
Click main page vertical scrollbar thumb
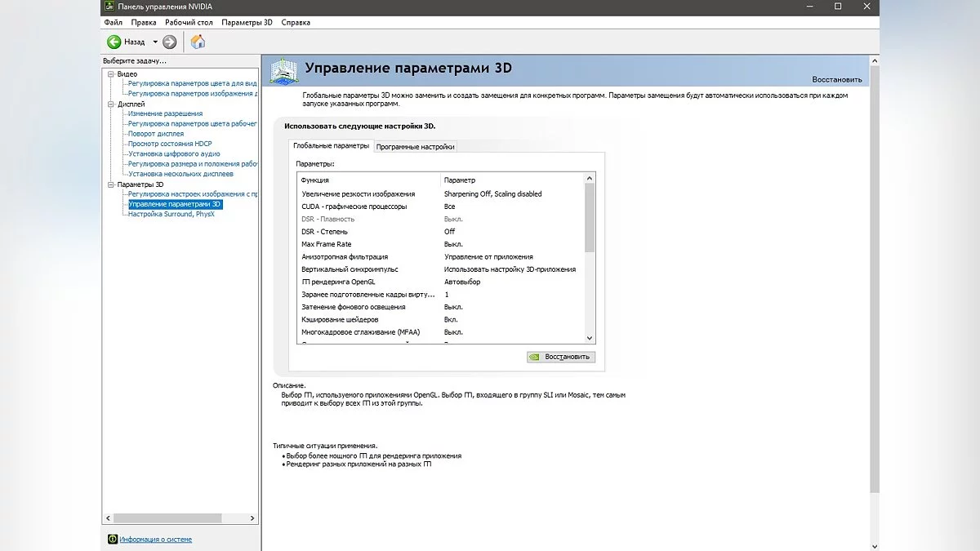875,280
